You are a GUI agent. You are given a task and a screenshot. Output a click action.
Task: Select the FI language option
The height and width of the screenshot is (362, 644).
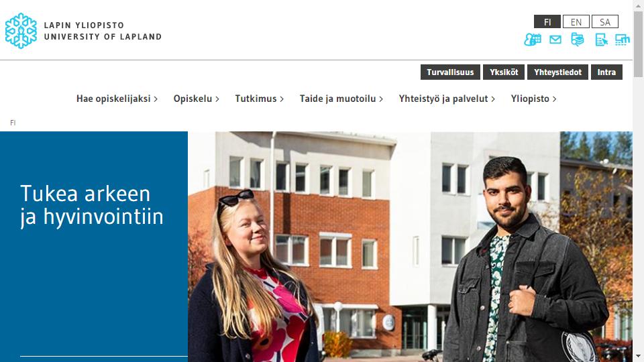point(547,21)
